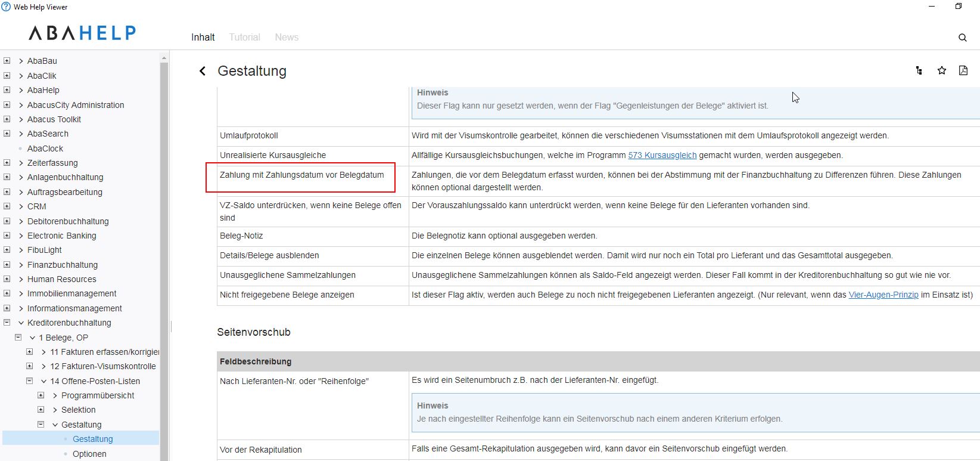The height and width of the screenshot is (461, 980).
Task: Open 12 Fakturen-Visumskontrolle item
Action: point(103,366)
